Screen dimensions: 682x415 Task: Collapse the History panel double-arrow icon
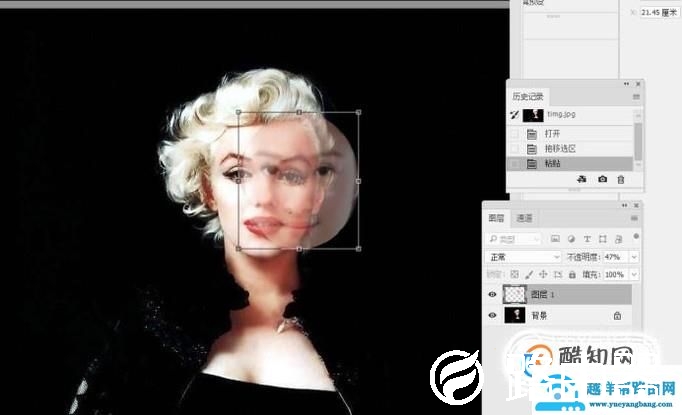[x=626, y=84]
